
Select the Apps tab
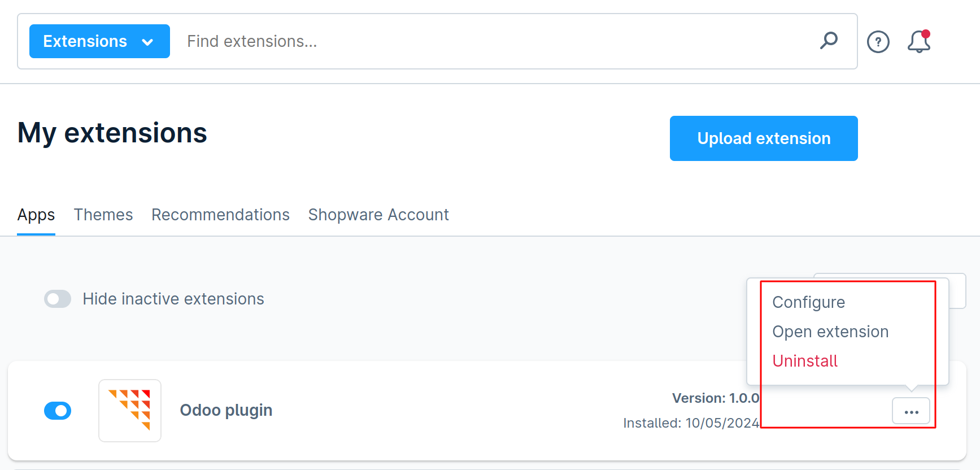[36, 215]
